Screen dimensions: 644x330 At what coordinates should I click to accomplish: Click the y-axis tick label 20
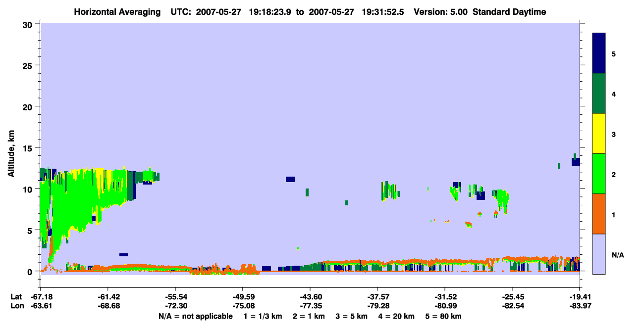[29, 107]
